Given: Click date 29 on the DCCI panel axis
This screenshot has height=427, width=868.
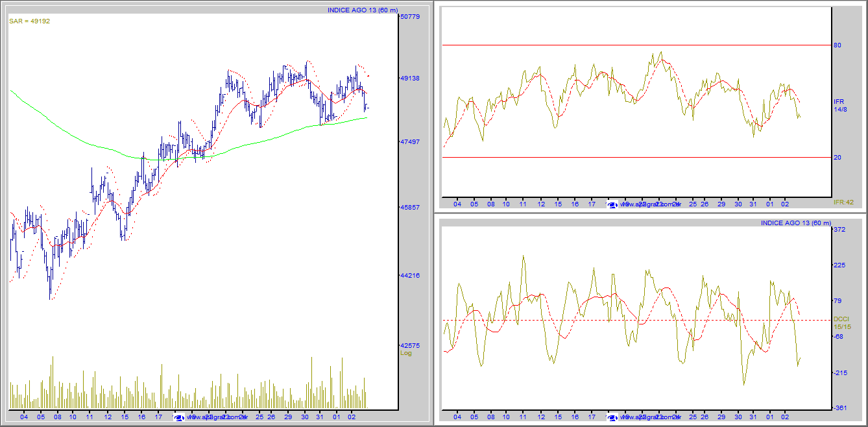Looking at the screenshot, I should point(721,417).
